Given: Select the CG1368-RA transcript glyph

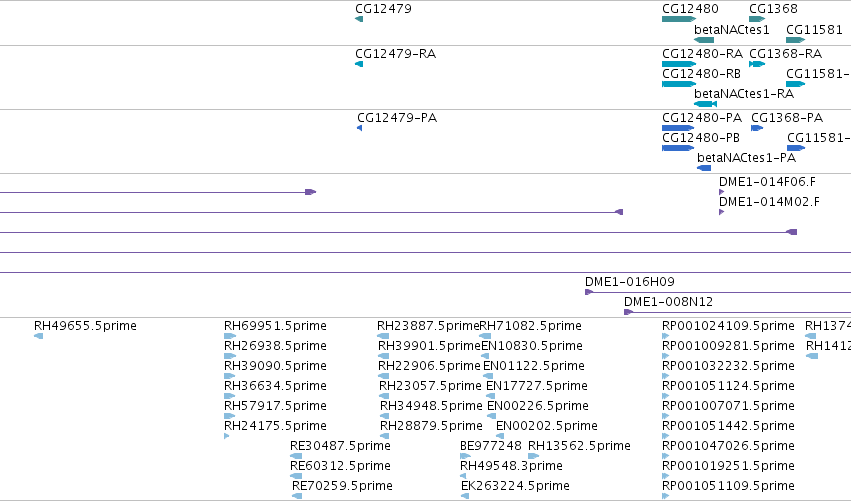Looking at the screenshot, I should point(757,64).
